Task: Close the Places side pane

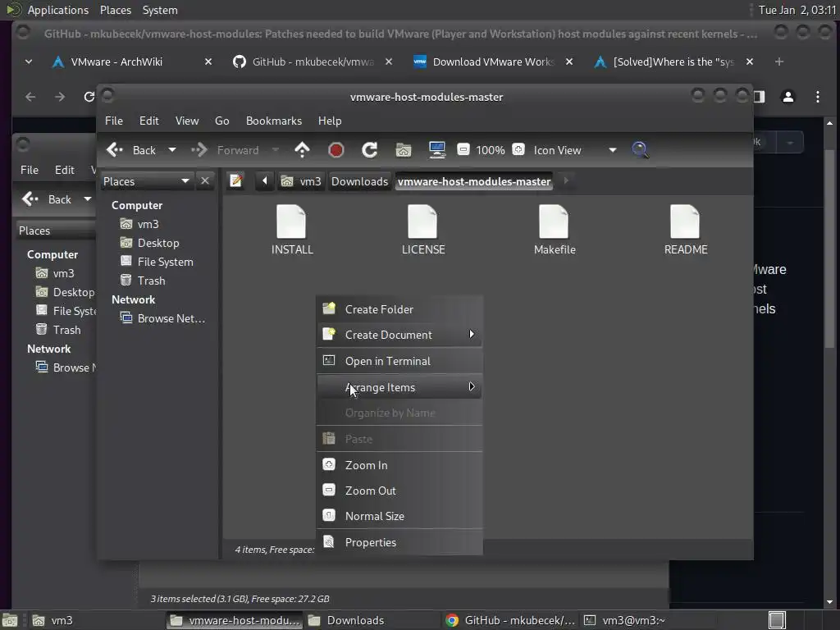Action: (204, 181)
